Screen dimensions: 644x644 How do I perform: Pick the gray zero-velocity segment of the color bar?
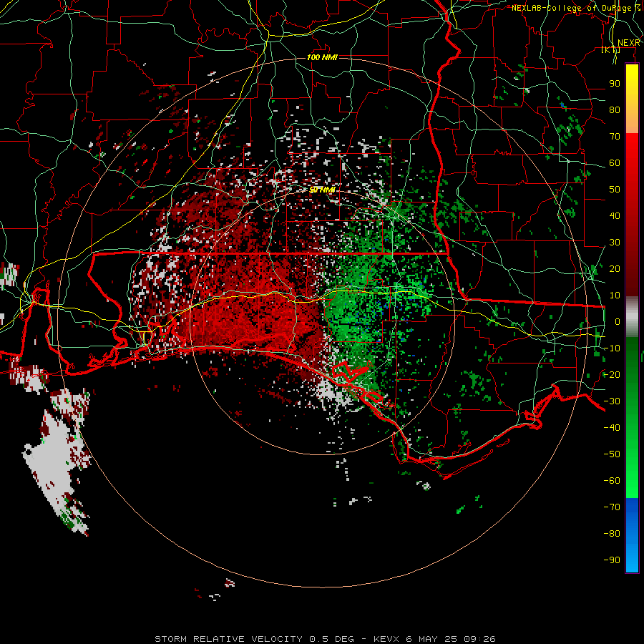pos(632,317)
